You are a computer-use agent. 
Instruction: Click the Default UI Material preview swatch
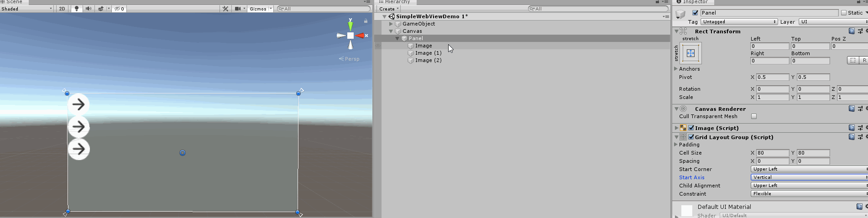687,210
